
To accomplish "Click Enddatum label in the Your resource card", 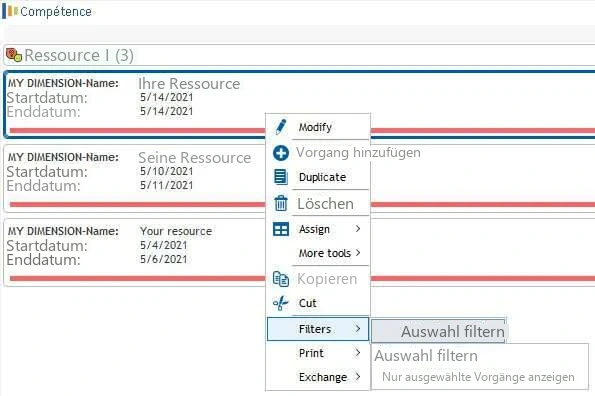I will pyautogui.click(x=43, y=260).
